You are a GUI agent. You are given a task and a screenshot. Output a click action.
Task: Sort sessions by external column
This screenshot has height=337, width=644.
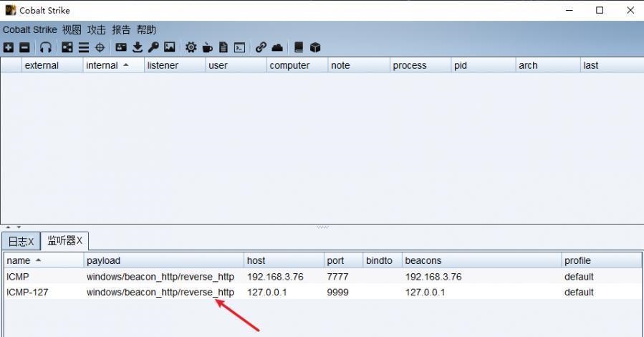pyautogui.click(x=52, y=65)
